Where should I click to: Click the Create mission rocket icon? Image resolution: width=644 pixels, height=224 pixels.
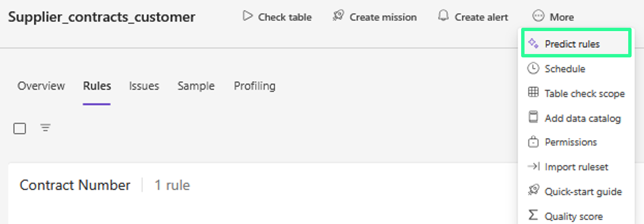[x=338, y=16]
